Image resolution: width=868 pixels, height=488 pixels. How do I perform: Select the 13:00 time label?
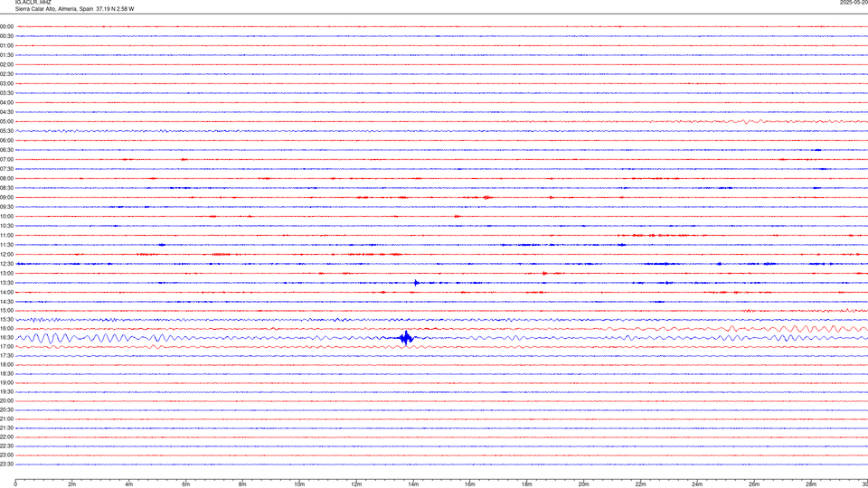(6, 273)
